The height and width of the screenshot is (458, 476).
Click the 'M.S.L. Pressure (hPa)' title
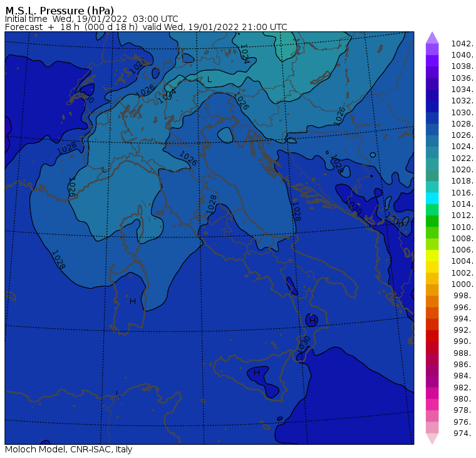[x=59, y=11]
